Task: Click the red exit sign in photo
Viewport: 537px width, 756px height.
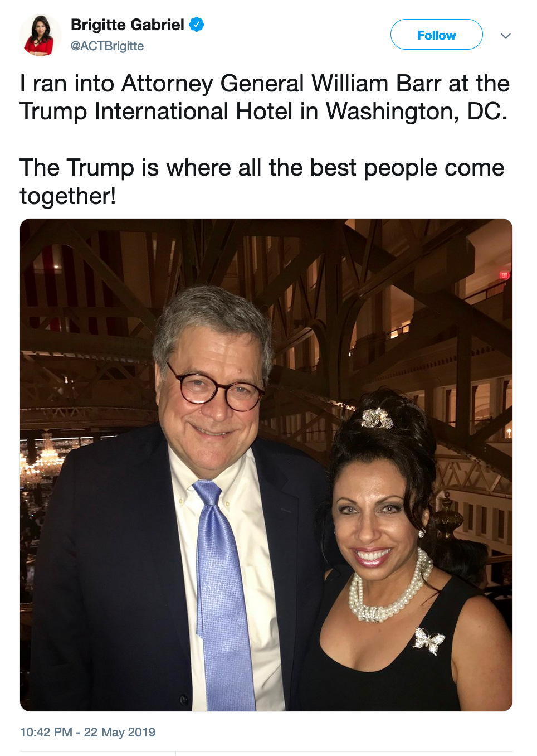Action: click(x=504, y=275)
